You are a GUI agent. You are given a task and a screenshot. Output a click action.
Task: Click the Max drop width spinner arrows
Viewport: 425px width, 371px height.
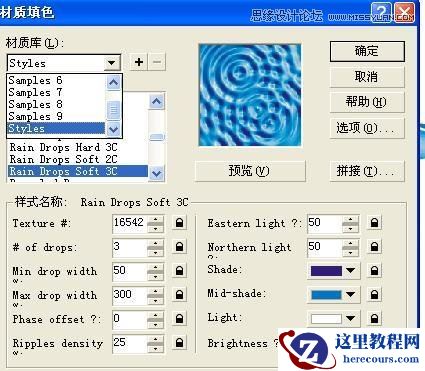click(x=155, y=296)
